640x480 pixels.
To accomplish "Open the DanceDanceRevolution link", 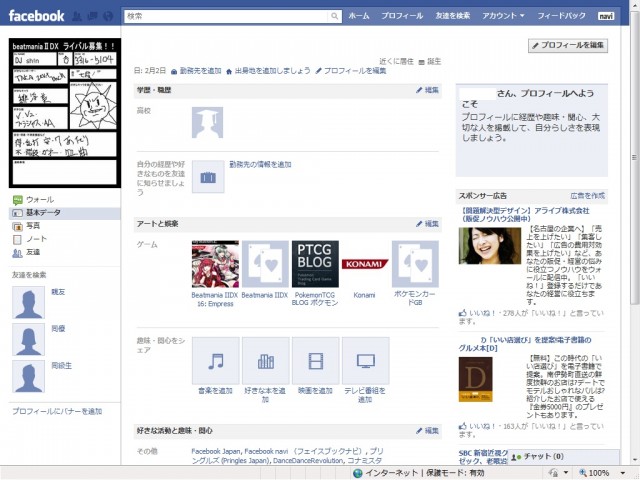I will (x=308, y=461).
